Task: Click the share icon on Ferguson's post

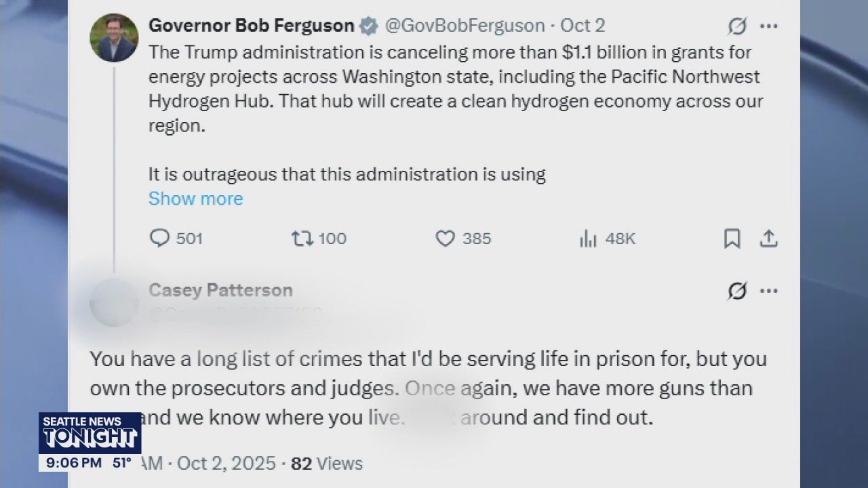Action: click(x=768, y=239)
